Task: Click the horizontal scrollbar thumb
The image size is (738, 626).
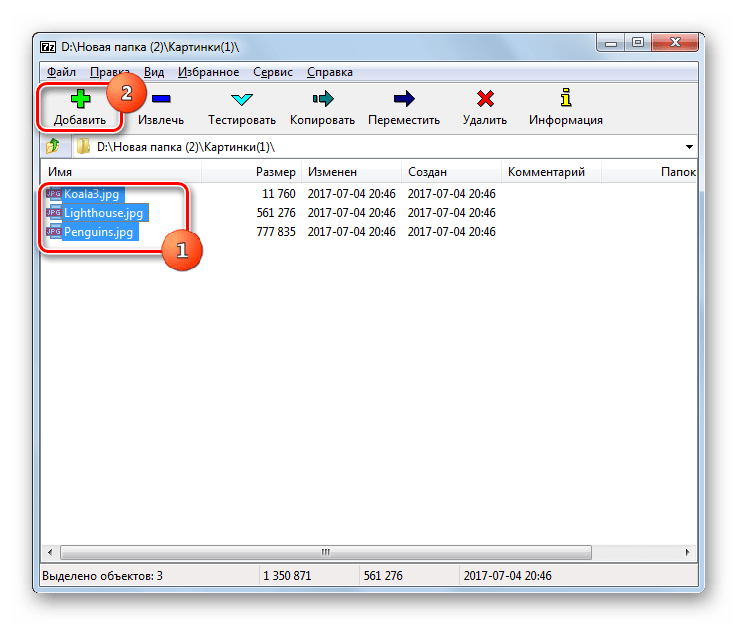Action: pos(326,552)
